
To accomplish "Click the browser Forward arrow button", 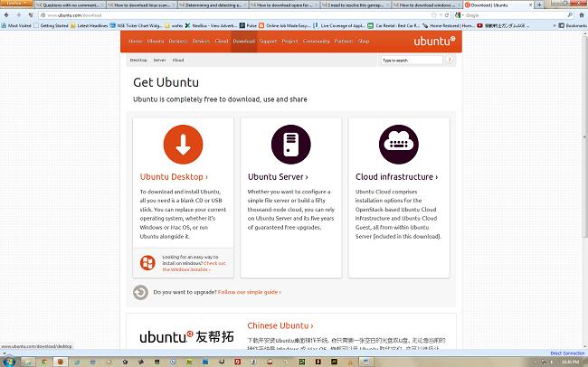I will pos(18,15).
